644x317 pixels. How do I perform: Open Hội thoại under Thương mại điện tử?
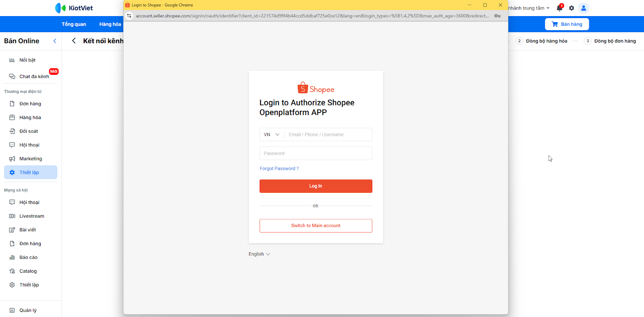(31, 145)
